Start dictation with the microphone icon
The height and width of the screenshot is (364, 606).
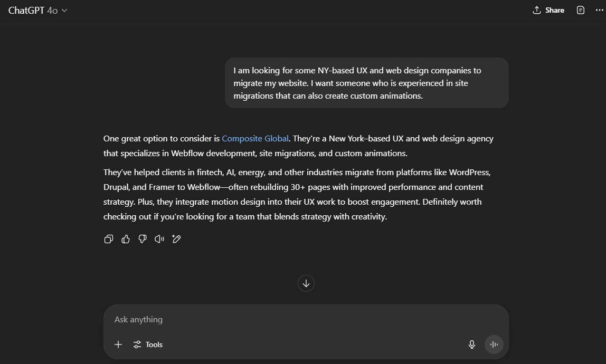tap(472, 344)
